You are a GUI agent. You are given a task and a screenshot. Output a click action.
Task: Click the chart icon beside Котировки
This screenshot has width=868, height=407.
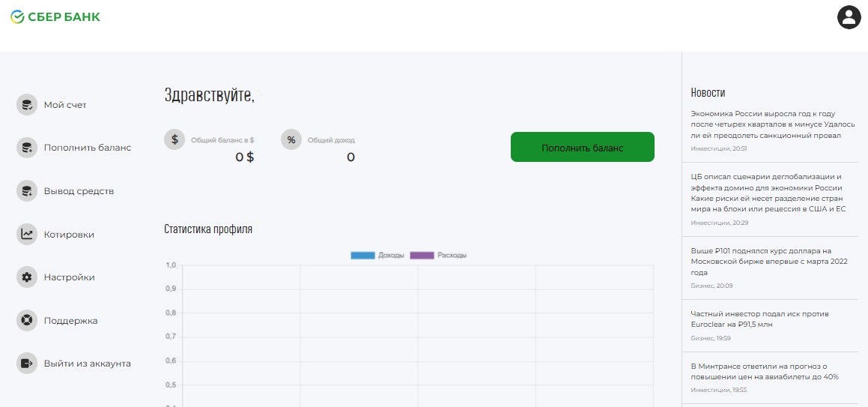pyautogui.click(x=26, y=235)
